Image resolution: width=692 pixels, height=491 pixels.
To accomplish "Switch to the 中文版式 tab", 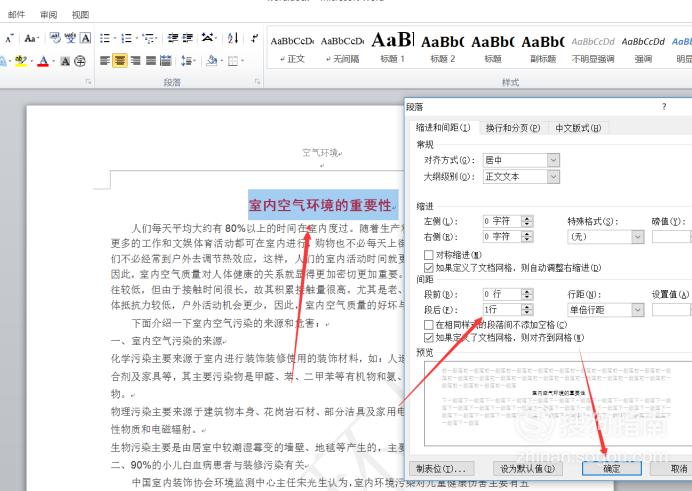I will [578, 128].
